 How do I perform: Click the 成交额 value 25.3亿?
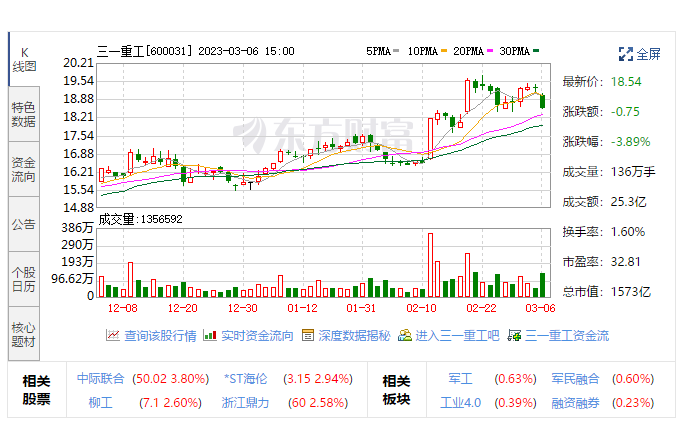(628, 202)
